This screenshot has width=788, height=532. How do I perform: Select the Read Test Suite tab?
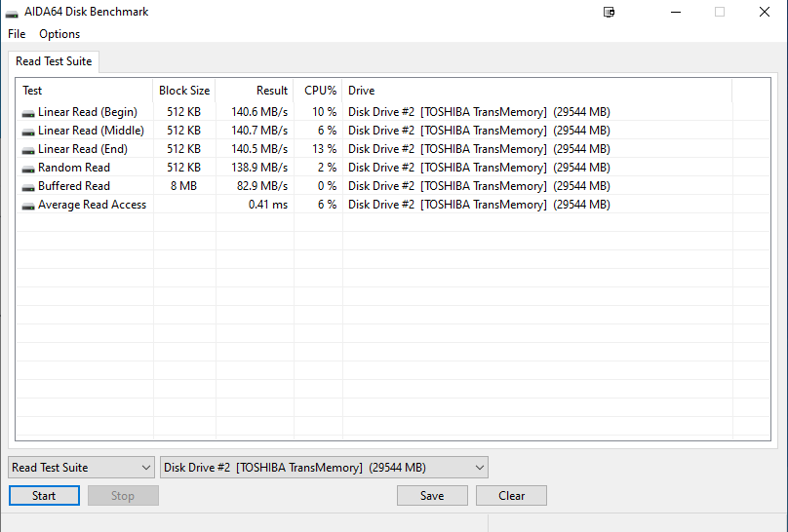54,61
